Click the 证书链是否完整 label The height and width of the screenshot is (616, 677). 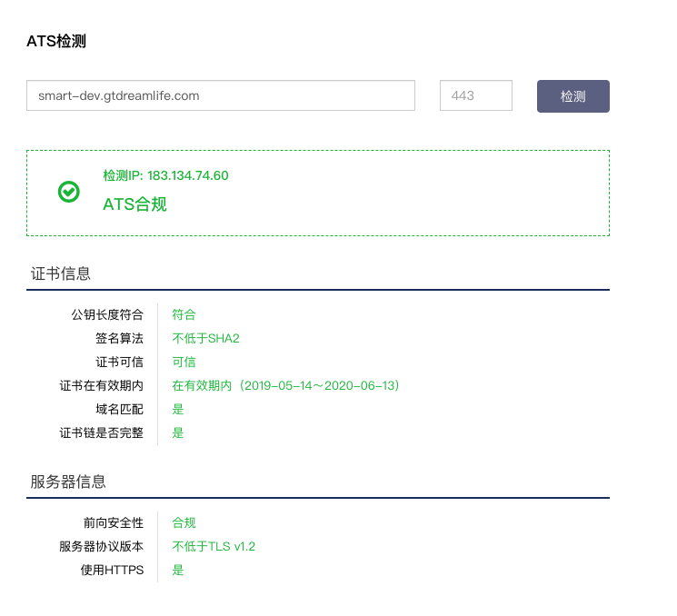click(101, 432)
